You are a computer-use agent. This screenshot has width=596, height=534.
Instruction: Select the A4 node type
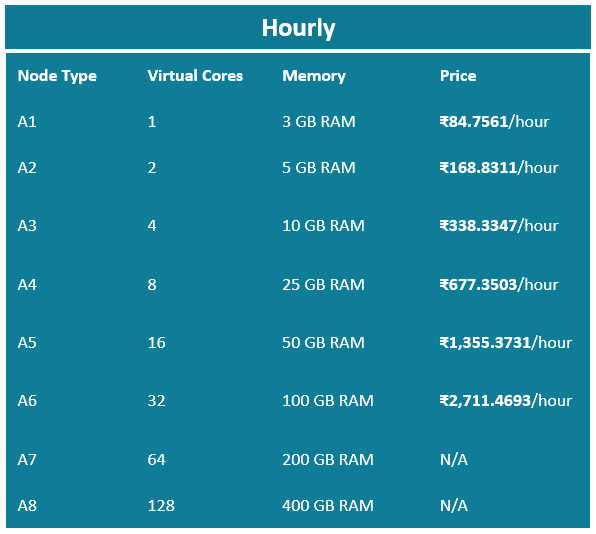27,285
